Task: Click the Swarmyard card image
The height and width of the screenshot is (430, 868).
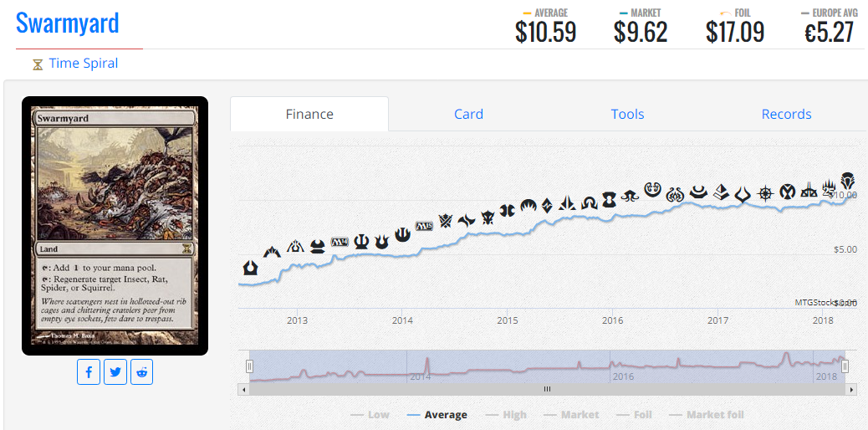Action: pyautogui.click(x=115, y=226)
